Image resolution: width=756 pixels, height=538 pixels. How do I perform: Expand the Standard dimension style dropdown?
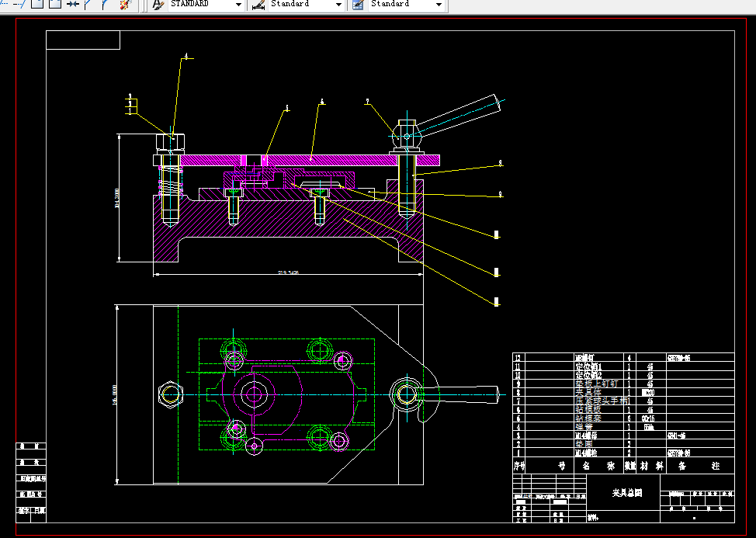click(338, 5)
